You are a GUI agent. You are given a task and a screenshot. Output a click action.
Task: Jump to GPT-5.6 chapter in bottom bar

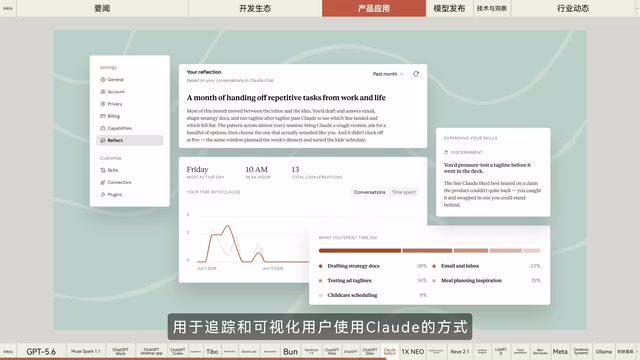pyautogui.click(x=41, y=351)
